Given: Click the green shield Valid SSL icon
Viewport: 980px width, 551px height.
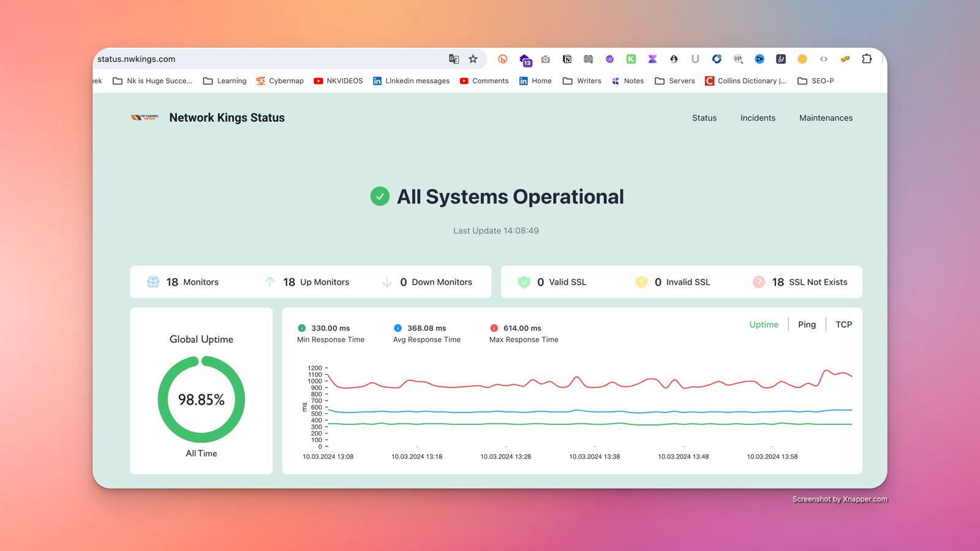Looking at the screenshot, I should point(524,282).
